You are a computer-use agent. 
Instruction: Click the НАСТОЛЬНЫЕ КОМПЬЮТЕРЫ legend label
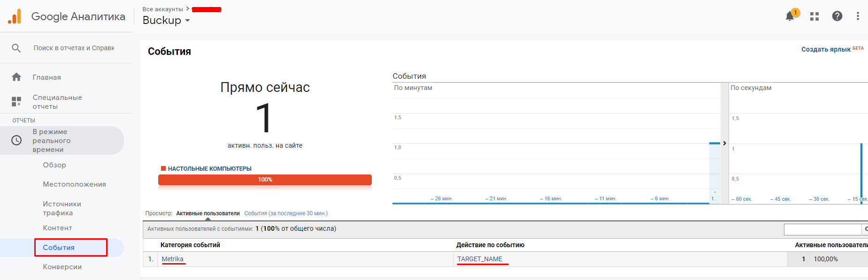[x=209, y=169]
